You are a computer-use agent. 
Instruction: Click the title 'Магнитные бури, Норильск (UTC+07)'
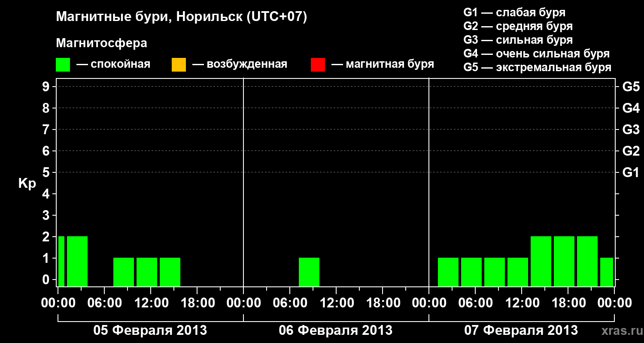pyautogui.click(x=182, y=17)
